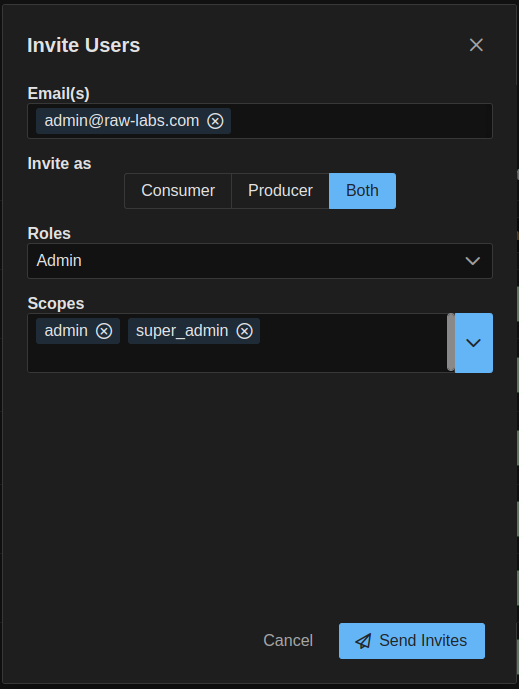Remove the super_admin scope tag

(x=244, y=331)
